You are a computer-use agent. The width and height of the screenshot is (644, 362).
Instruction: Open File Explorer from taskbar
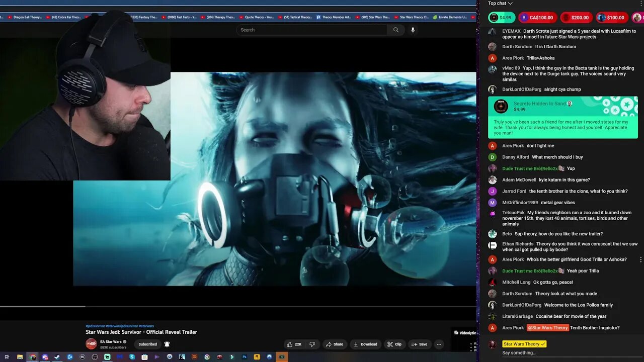[x=20, y=357]
